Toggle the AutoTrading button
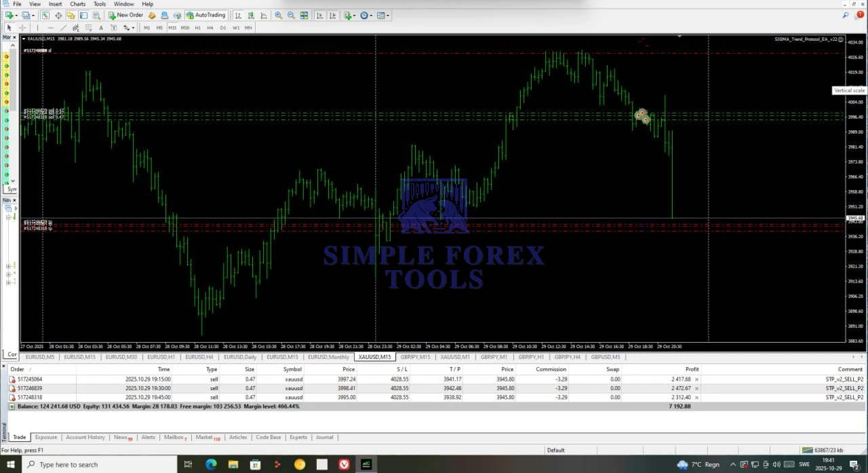868x473 pixels. coord(205,15)
